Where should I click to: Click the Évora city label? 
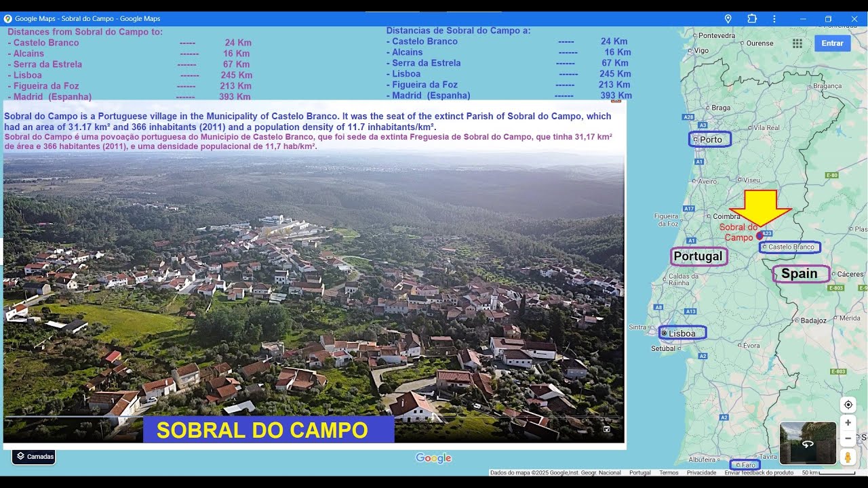751,345
